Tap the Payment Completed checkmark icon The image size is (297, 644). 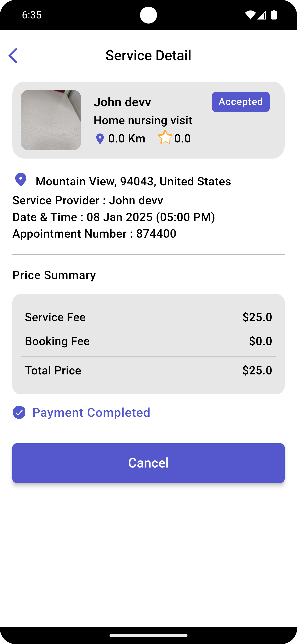click(19, 412)
